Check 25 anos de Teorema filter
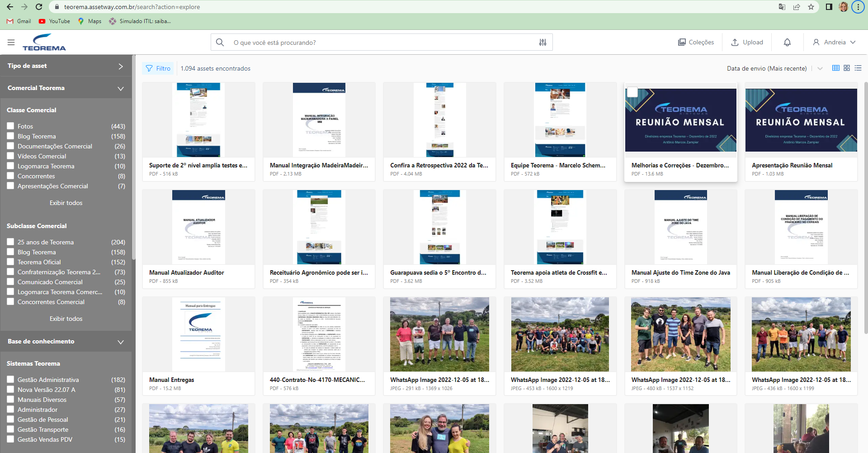The image size is (868, 453). point(10,242)
